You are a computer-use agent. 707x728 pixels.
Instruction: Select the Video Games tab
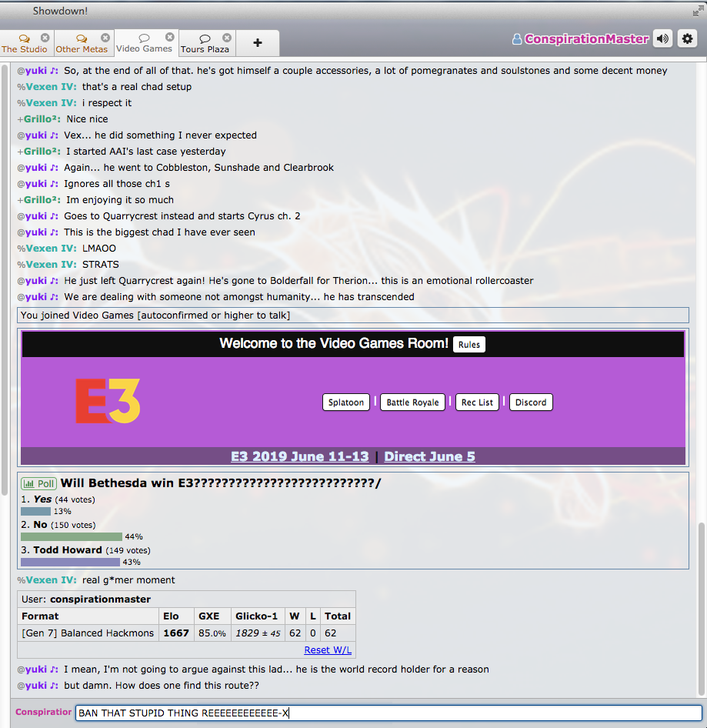coord(145,43)
